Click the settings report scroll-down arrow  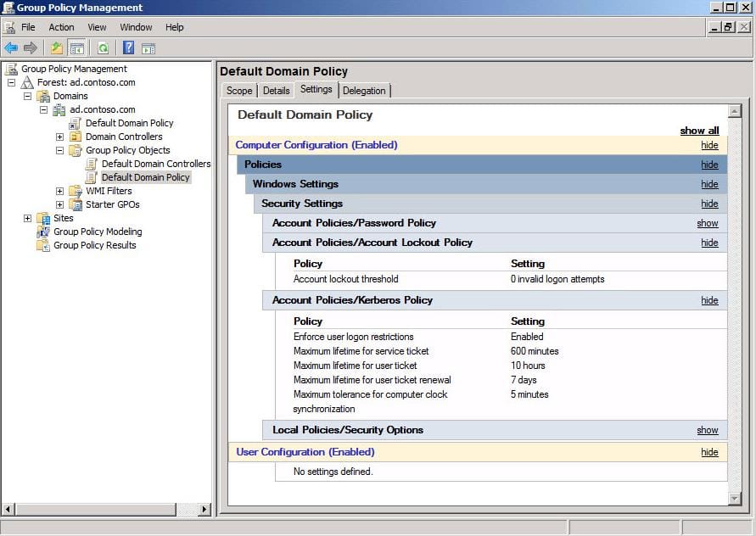point(734,499)
